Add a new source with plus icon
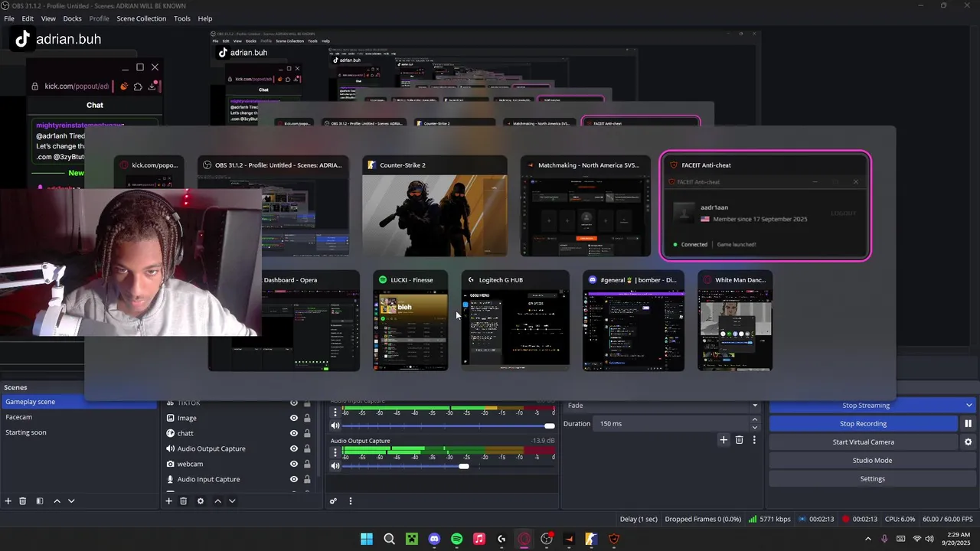This screenshot has height=551, width=980. [169, 501]
